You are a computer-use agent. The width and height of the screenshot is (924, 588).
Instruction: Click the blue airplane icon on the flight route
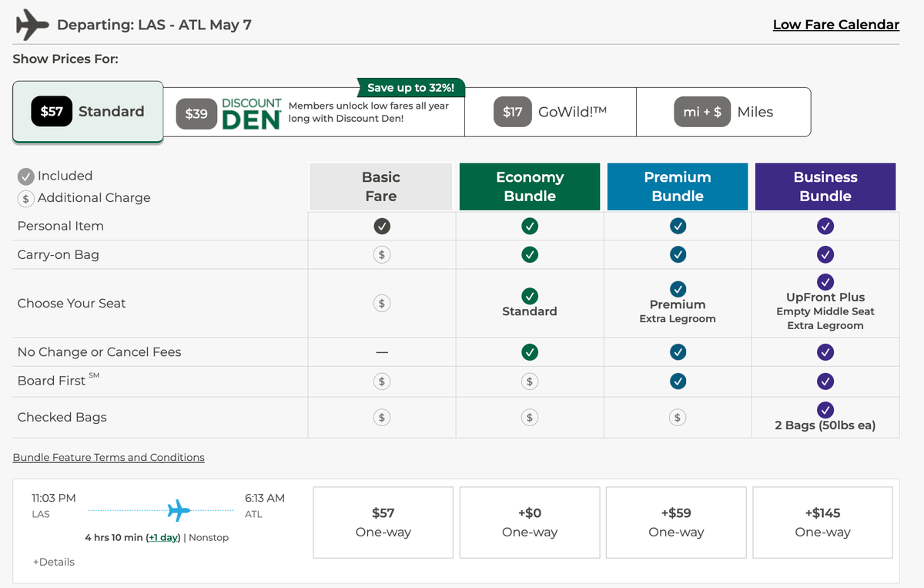(179, 509)
